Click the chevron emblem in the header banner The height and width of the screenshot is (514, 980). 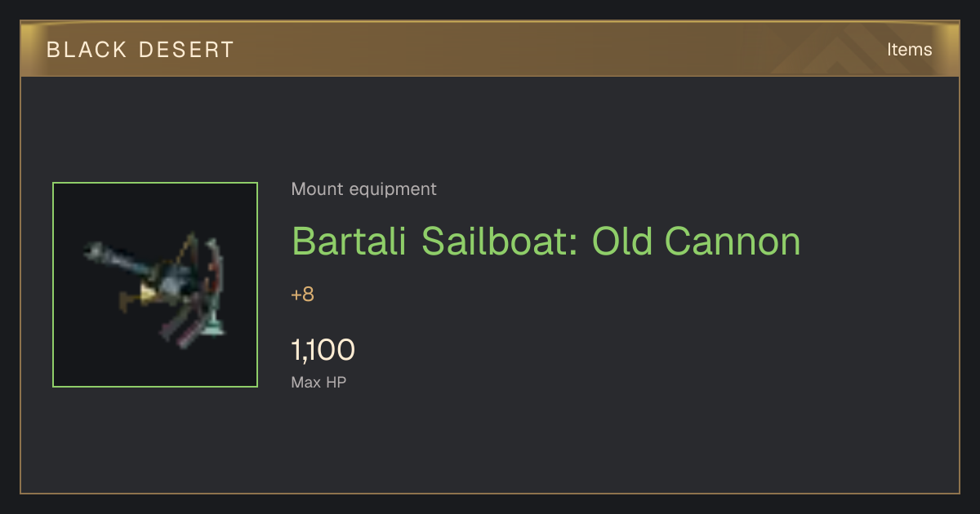840,49
